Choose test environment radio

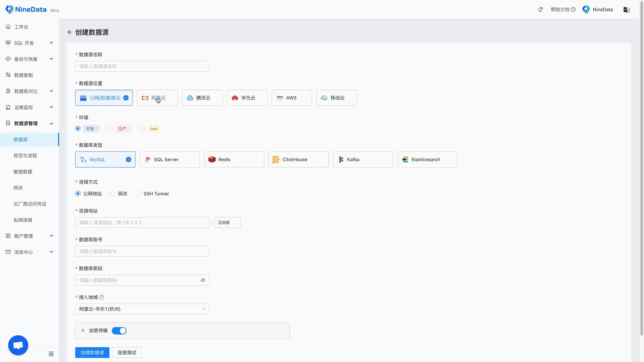tap(142, 128)
